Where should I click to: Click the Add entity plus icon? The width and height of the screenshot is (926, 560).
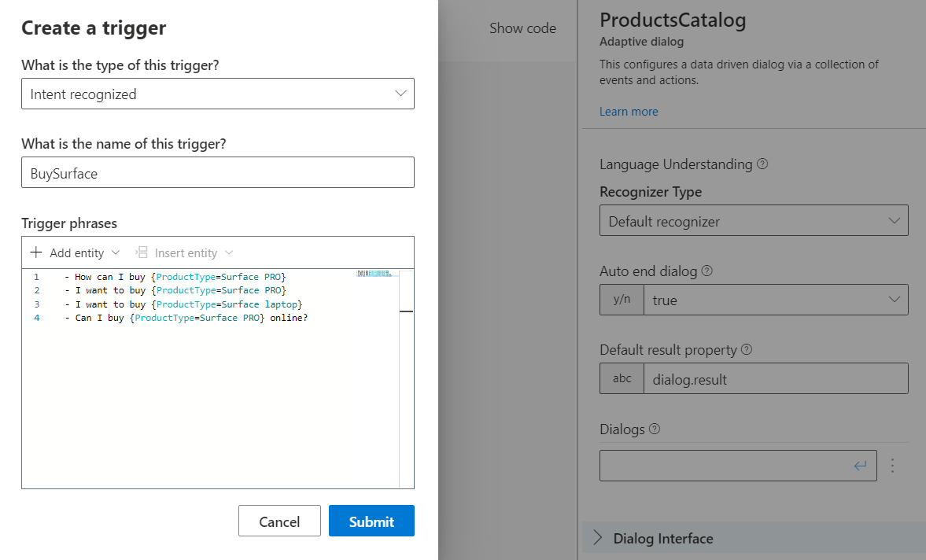tap(36, 252)
